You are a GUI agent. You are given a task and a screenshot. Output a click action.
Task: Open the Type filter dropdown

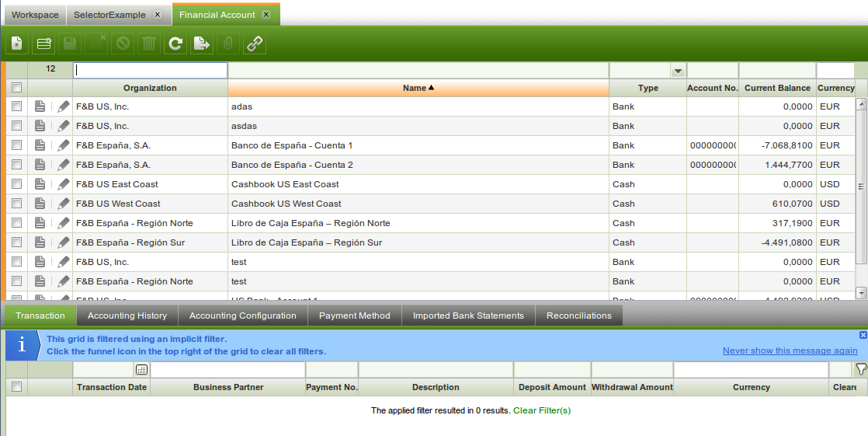pyautogui.click(x=678, y=71)
